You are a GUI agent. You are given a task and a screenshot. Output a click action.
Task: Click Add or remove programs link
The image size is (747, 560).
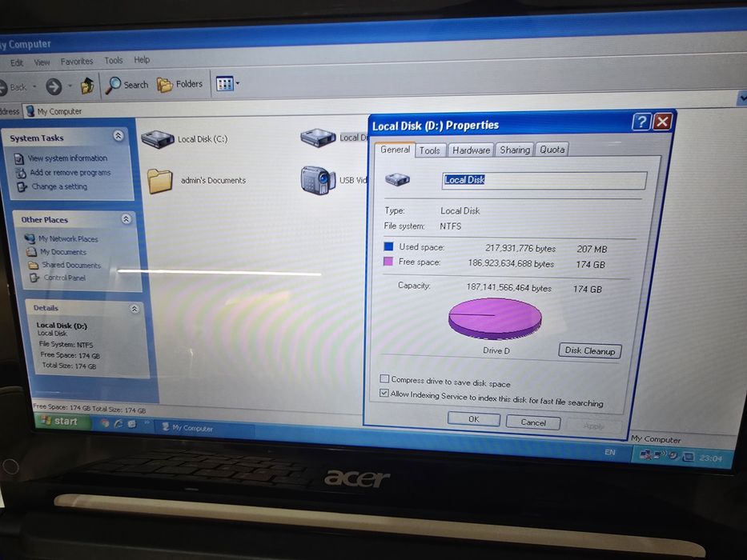(70, 172)
